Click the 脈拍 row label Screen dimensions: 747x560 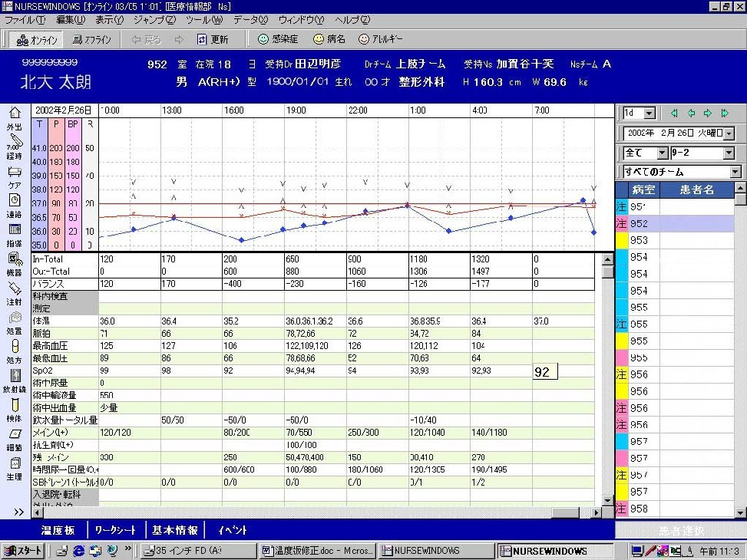(x=41, y=334)
